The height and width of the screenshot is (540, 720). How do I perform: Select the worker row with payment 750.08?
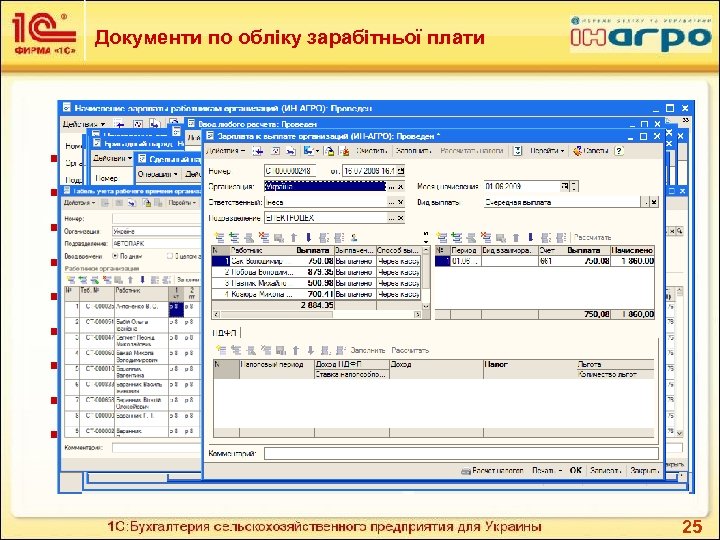(x=316, y=261)
